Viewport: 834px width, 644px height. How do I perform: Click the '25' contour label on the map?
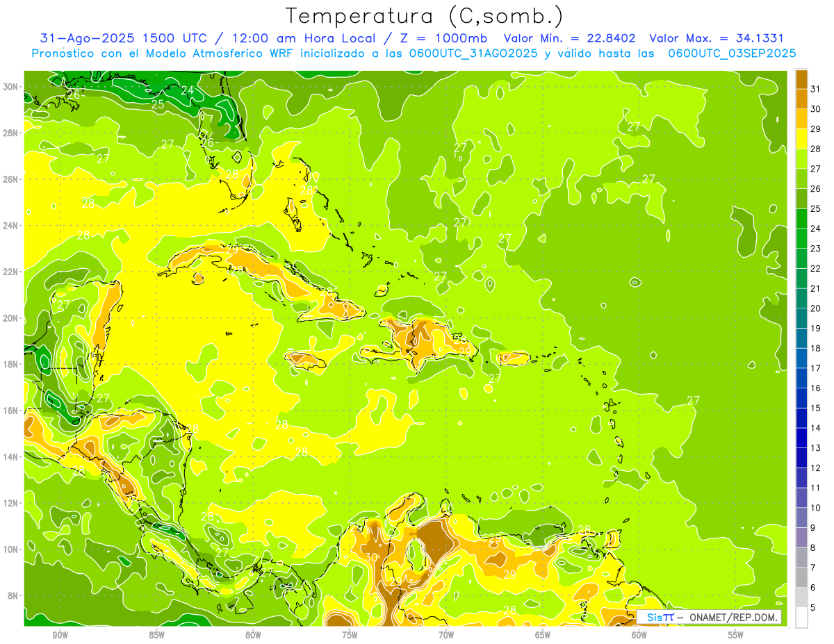pyautogui.click(x=158, y=104)
